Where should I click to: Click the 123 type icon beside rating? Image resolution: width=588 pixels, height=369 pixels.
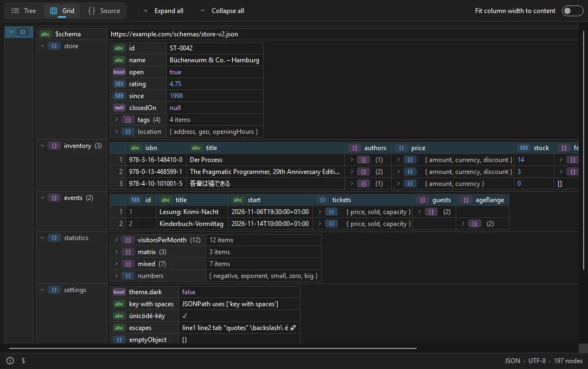point(119,84)
